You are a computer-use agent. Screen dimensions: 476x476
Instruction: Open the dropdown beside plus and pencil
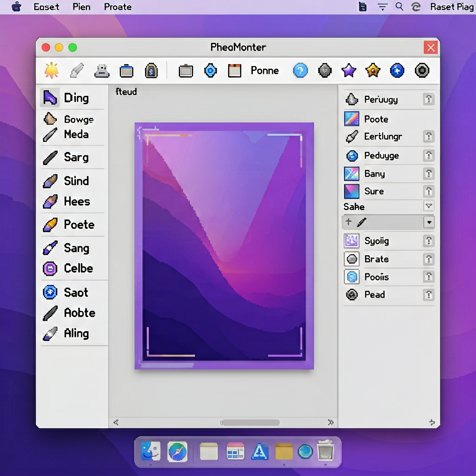(429, 222)
